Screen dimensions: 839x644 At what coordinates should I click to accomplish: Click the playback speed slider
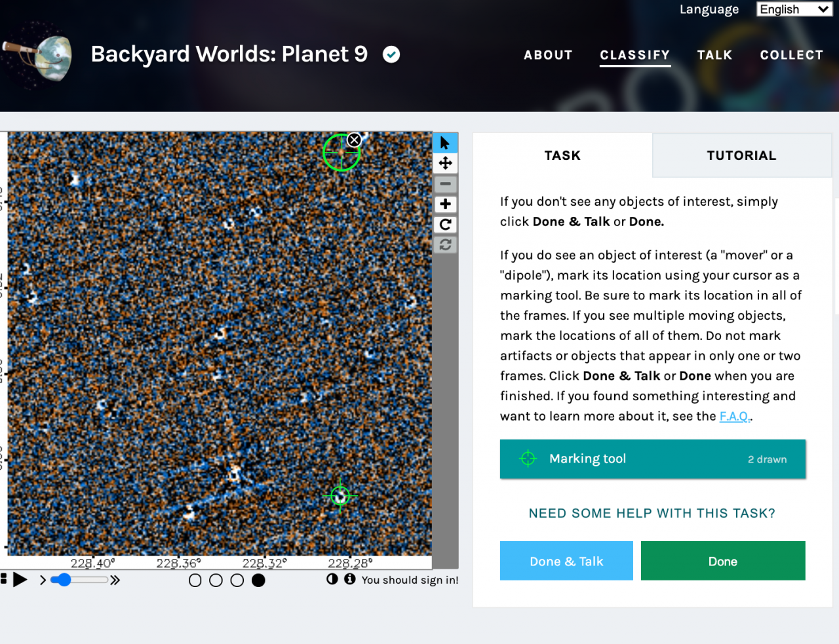[x=79, y=580]
